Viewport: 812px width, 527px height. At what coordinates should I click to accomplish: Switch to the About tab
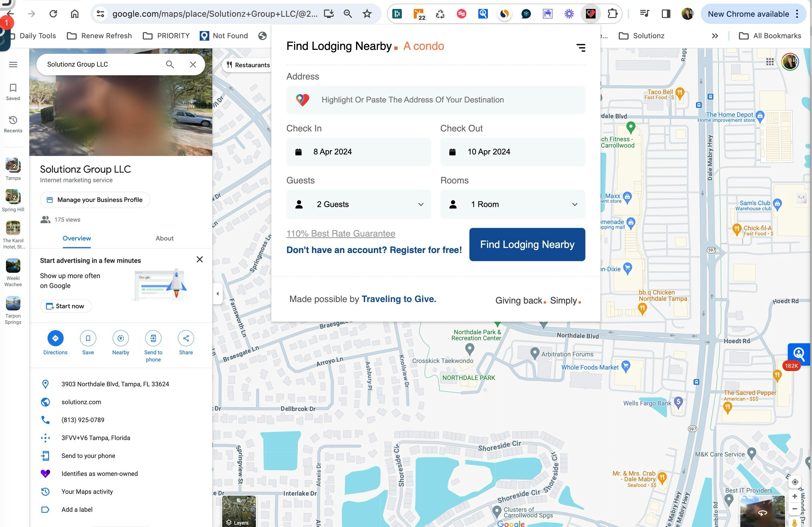pos(164,238)
